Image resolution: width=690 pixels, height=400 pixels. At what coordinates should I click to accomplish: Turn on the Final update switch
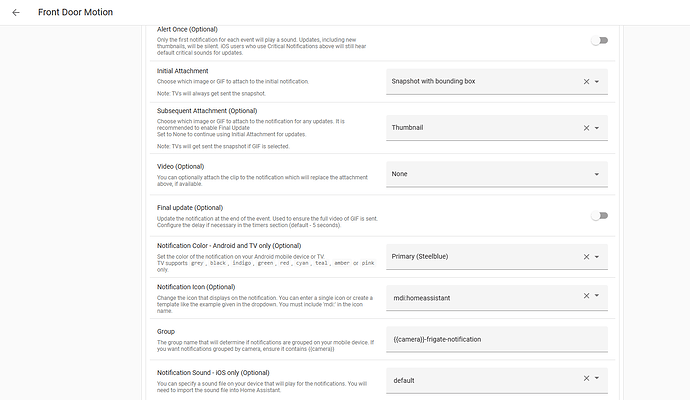point(599,215)
